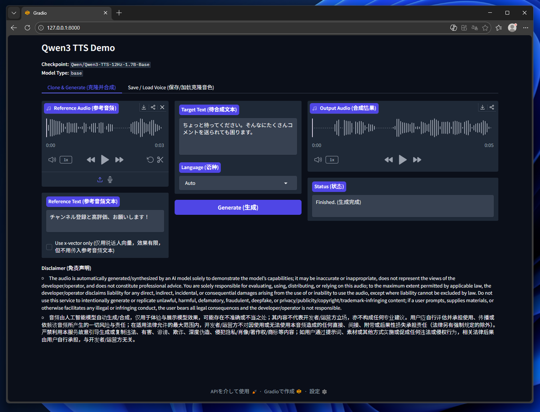Adjust volume icon in Output Audio player
This screenshot has height=412, width=540.
(x=318, y=160)
